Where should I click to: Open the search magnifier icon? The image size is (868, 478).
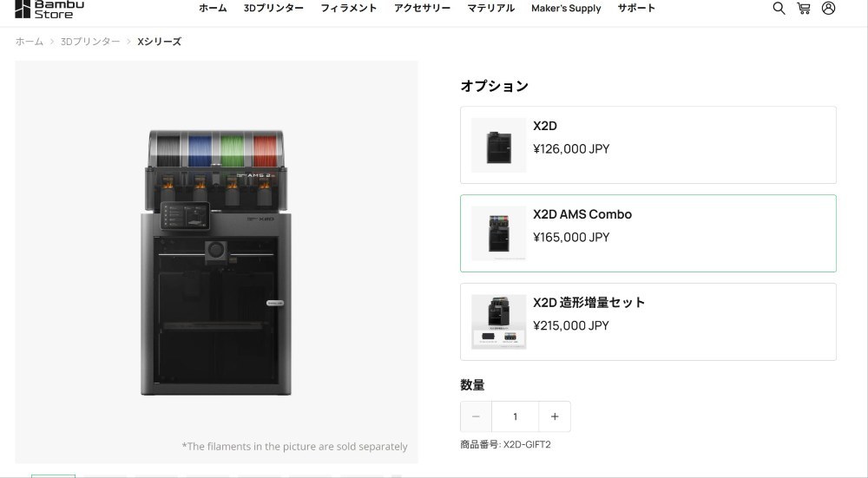(x=779, y=9)
